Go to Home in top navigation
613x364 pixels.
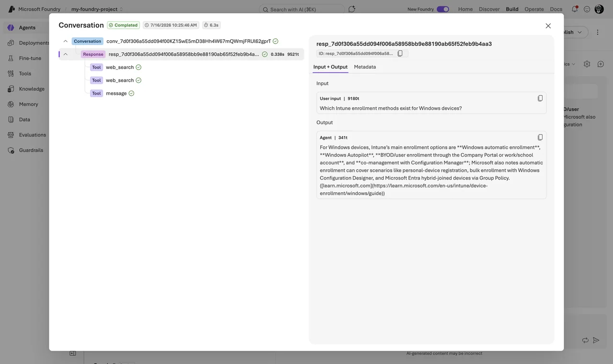point(465,9)
